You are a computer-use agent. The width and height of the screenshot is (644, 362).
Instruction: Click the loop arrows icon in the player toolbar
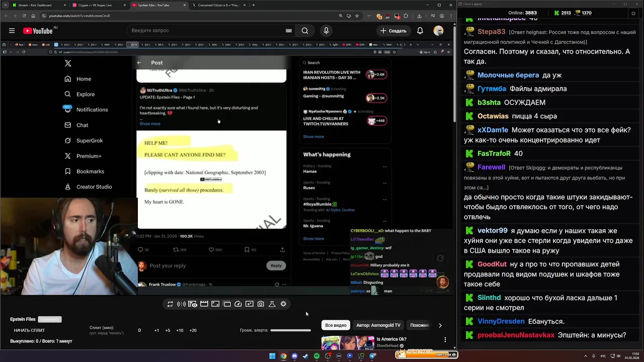point(170,304)
